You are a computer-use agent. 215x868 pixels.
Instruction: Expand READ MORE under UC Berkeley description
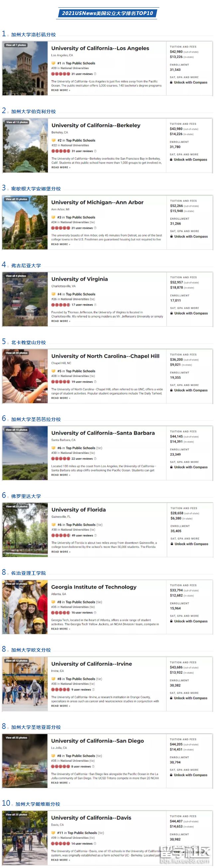point(61,167)
